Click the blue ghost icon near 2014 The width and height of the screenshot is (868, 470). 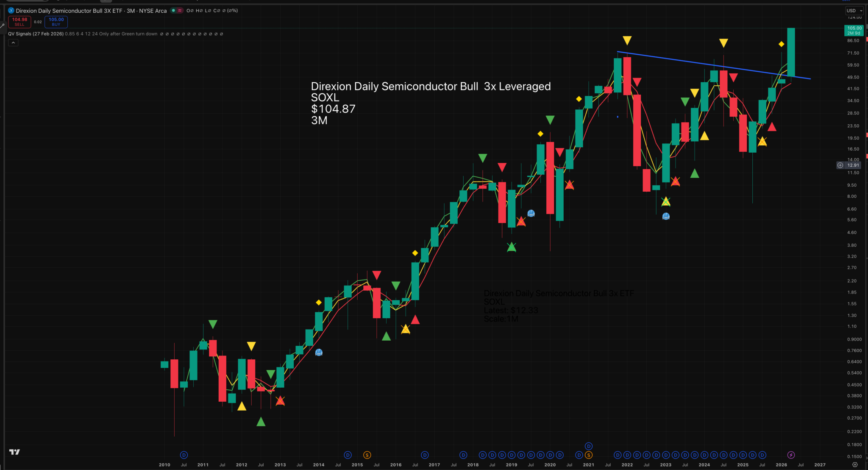coord(319,352)
